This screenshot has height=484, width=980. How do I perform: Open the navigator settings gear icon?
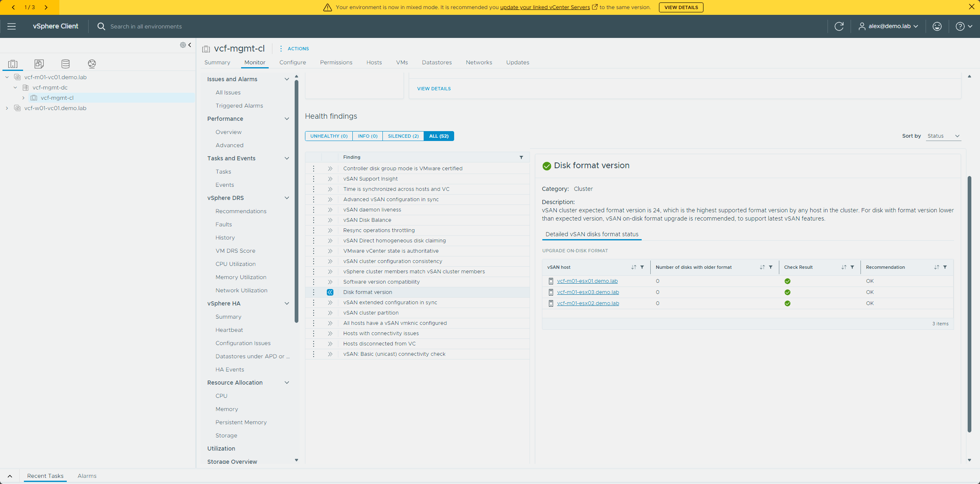[183, 45]
